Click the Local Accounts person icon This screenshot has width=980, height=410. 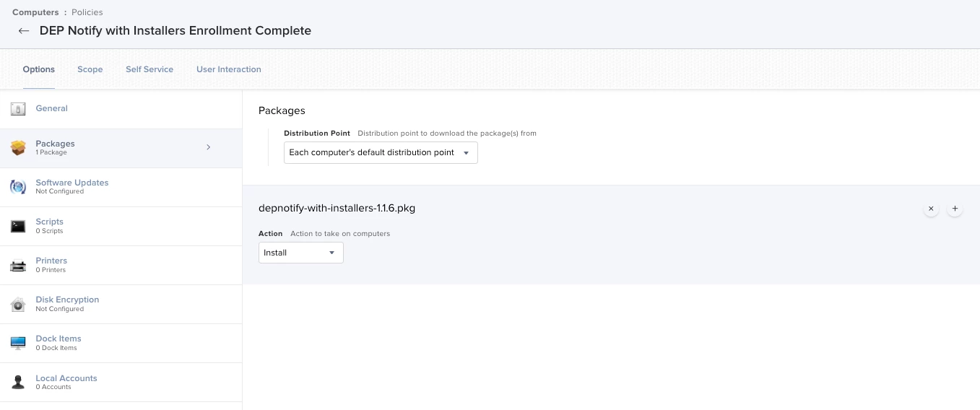pos(18,382)
